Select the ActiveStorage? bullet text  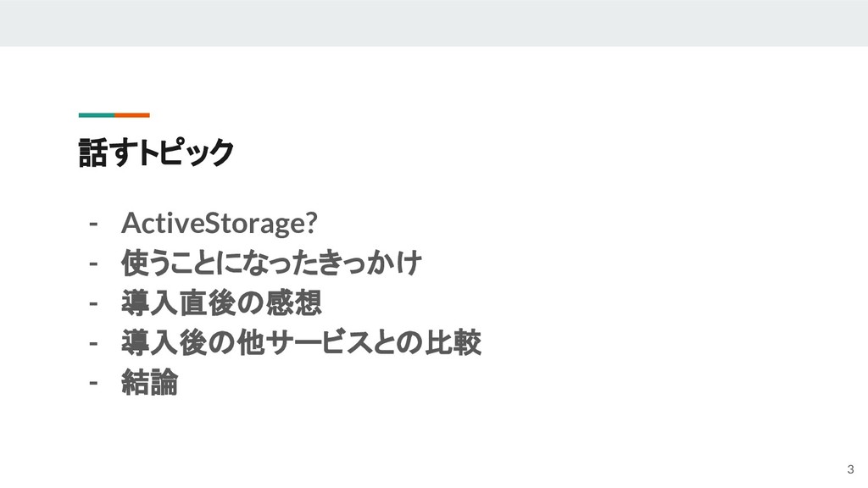pos(219,223)
